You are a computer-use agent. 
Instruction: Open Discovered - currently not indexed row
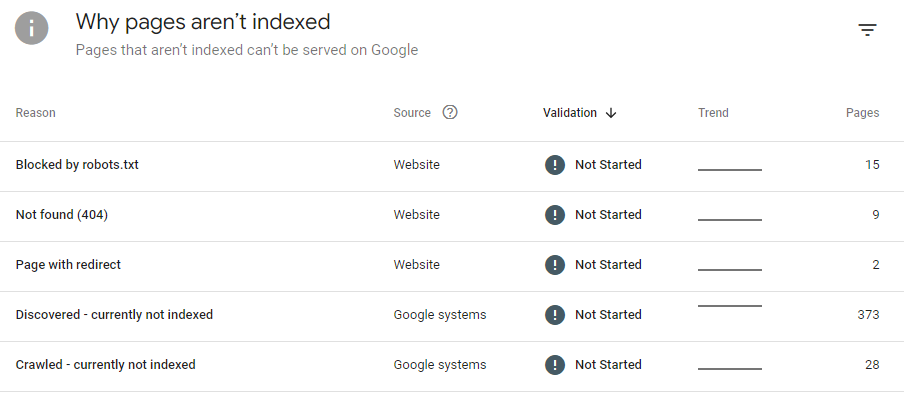pyautogui.click(x=452, y=317)
